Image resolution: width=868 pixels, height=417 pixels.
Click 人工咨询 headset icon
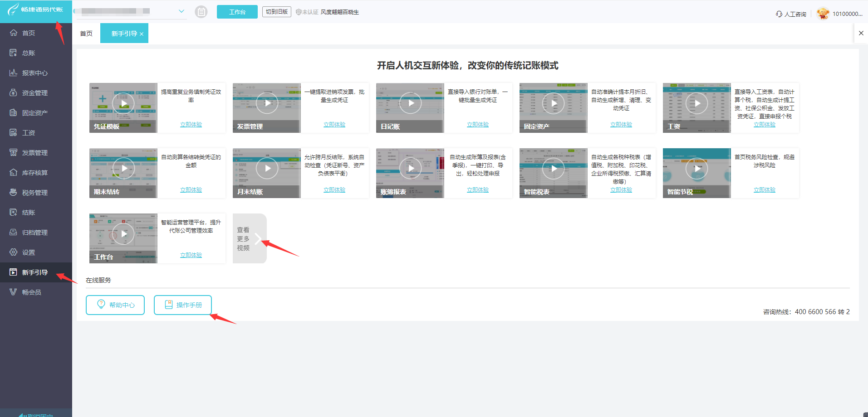[x=779, y=14]
